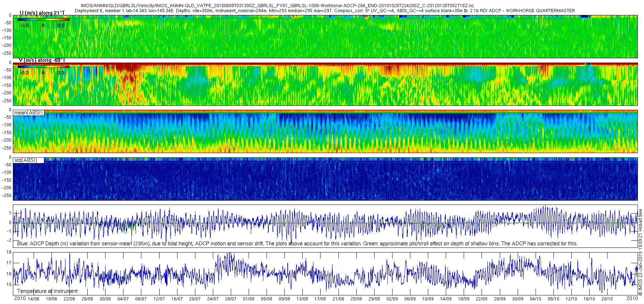Click the V velocity colorbar legend
Screen dimensions: 644x304
43,67
